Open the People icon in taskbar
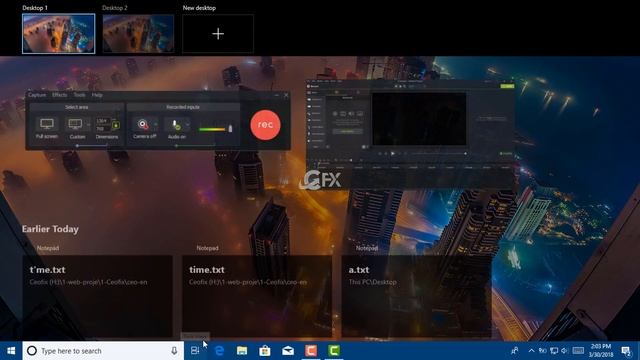Viewport: 640px width, 360px height. (515, 351)
